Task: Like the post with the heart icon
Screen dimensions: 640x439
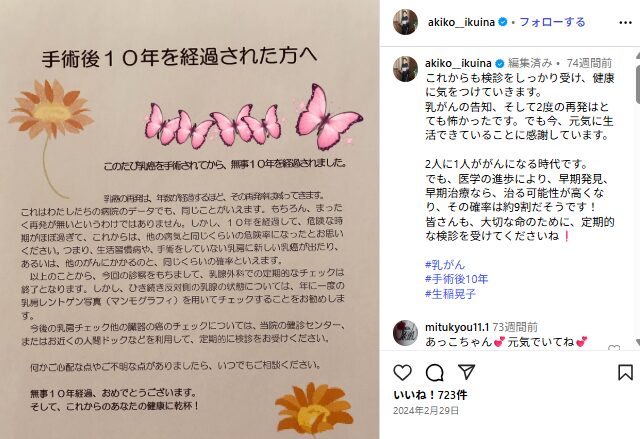Action: [402, 372]
